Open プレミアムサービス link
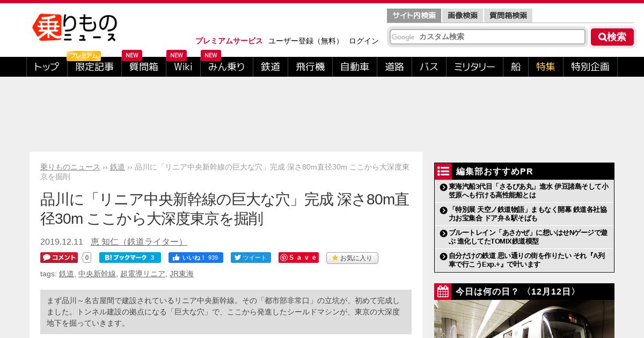The width and height of the screenshot is (644, 338). 229,41
